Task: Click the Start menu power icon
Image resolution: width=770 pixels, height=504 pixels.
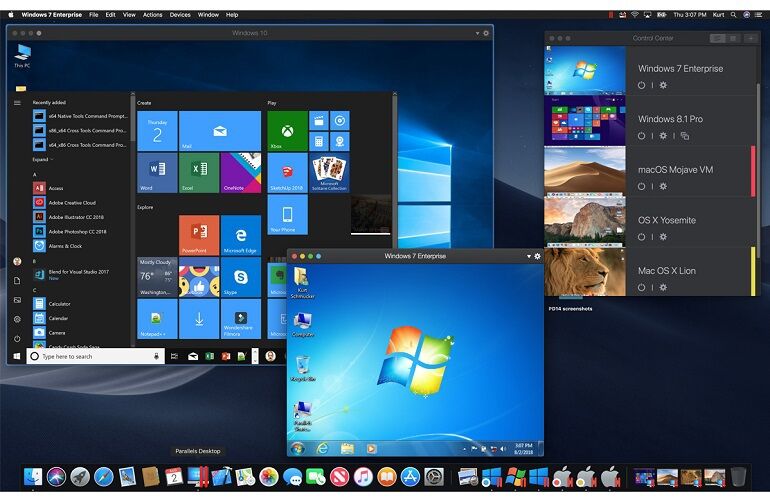Action: 17,338
